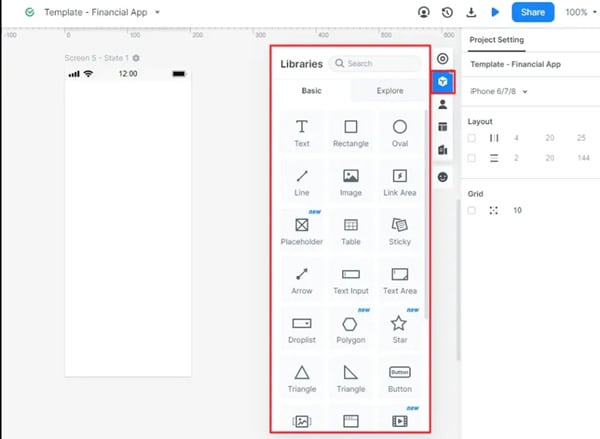Pick the Rectangle shape component
600x439 pixels.
coord(351,133)
